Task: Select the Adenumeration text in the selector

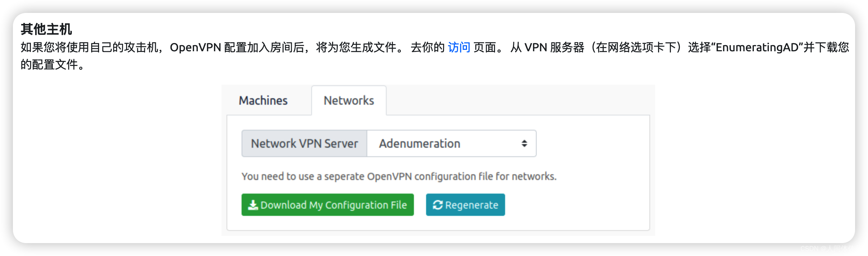Action: (419, 143)
